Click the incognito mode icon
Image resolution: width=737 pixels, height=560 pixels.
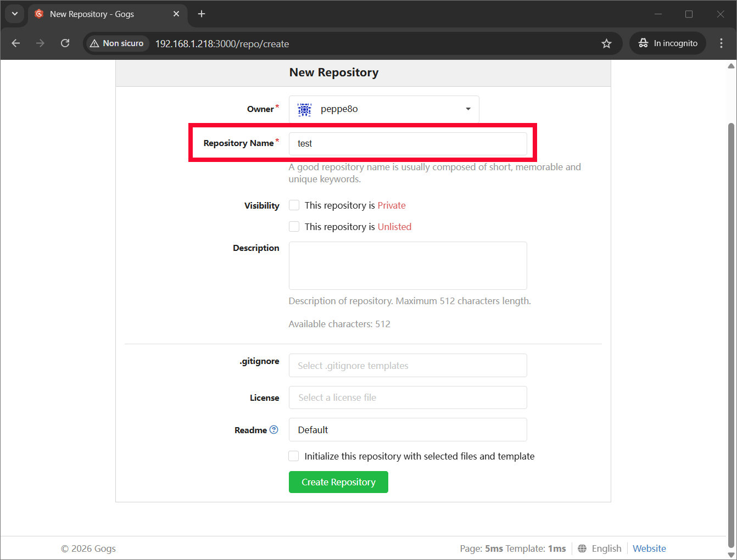pyautogui.click(x=643, y=43)
